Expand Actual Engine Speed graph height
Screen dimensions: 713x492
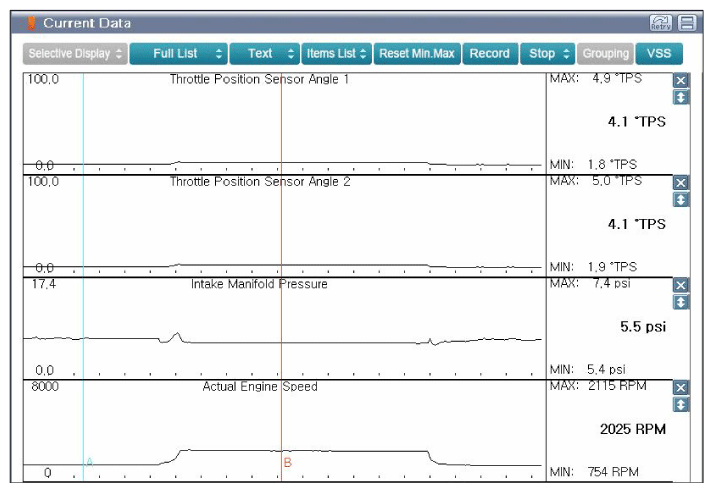pyautogui.click(x=680, y=405)
